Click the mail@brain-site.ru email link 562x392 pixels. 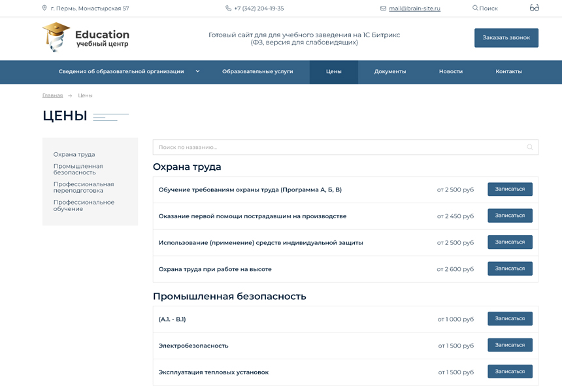click(x=414, y=8)
